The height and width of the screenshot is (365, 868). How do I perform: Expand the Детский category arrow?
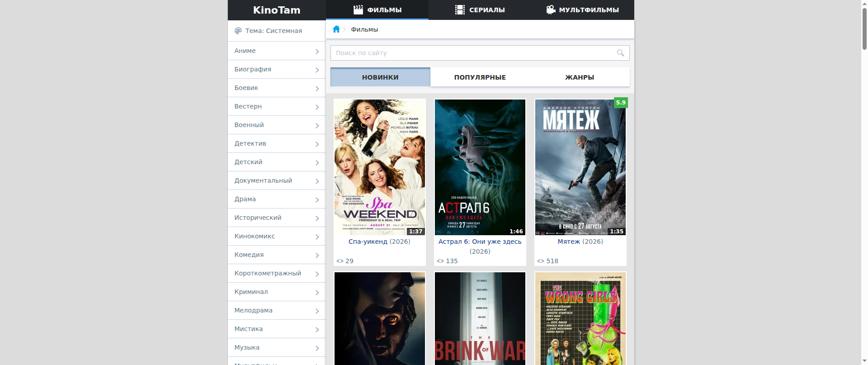pyautogui.click(x=317, y=162)
